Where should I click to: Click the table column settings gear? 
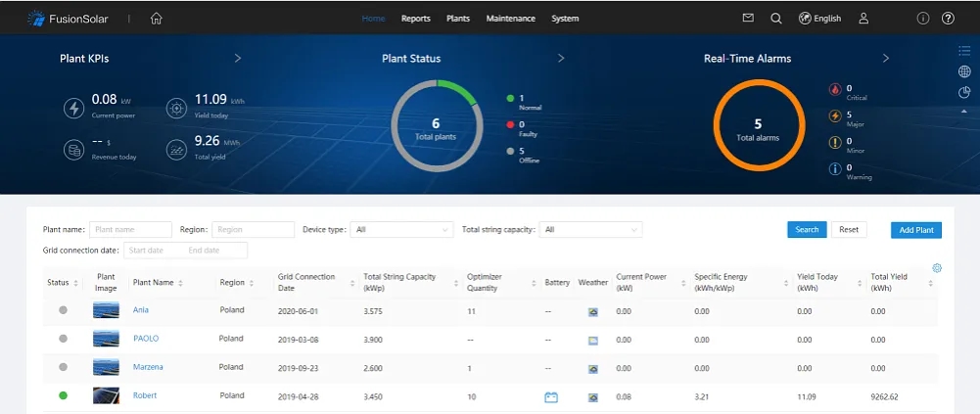click(x=937, y=268)
